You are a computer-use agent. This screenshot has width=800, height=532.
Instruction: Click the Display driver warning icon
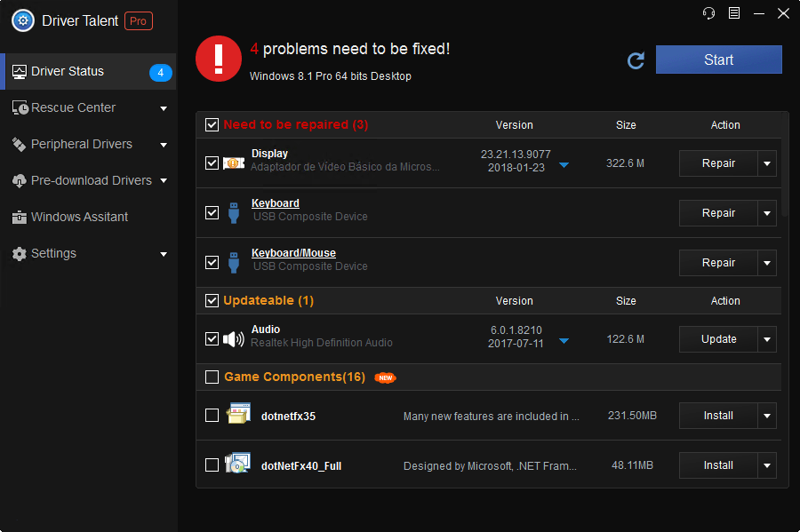pos(234,163)
